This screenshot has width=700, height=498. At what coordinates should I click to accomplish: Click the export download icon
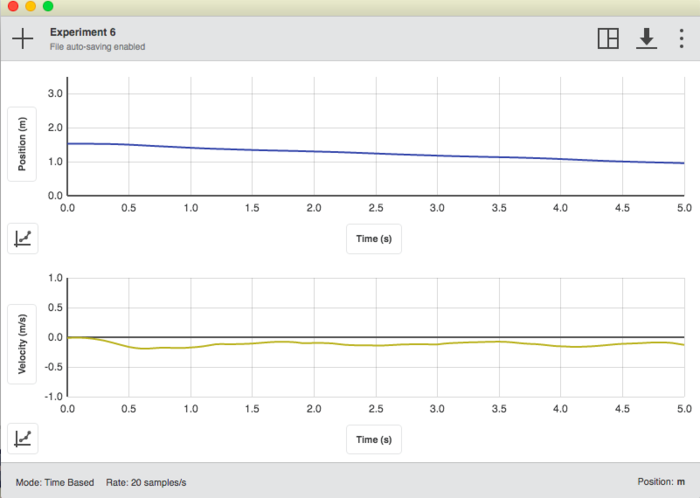pos(646,39)
